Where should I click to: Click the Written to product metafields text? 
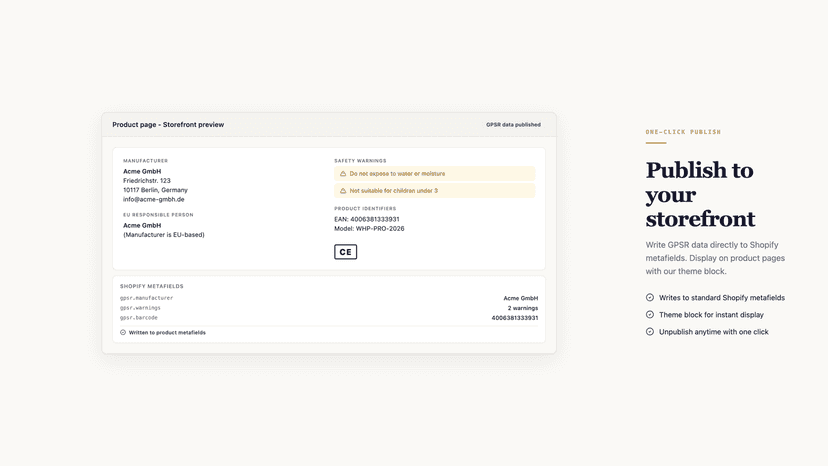(x=167, y=332)
